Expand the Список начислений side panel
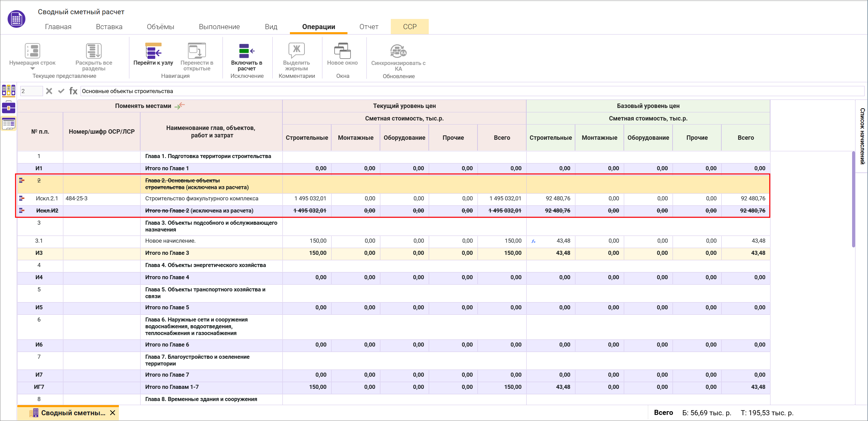 [862, 136]
